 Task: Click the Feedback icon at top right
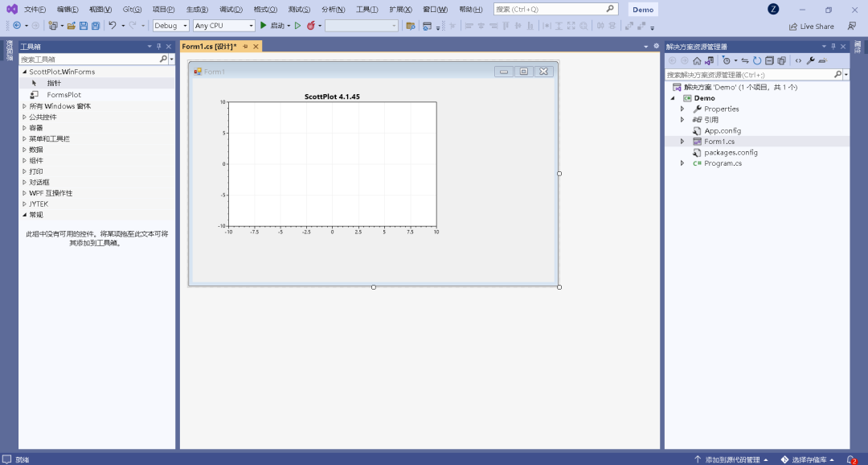(x=851, y=26)
